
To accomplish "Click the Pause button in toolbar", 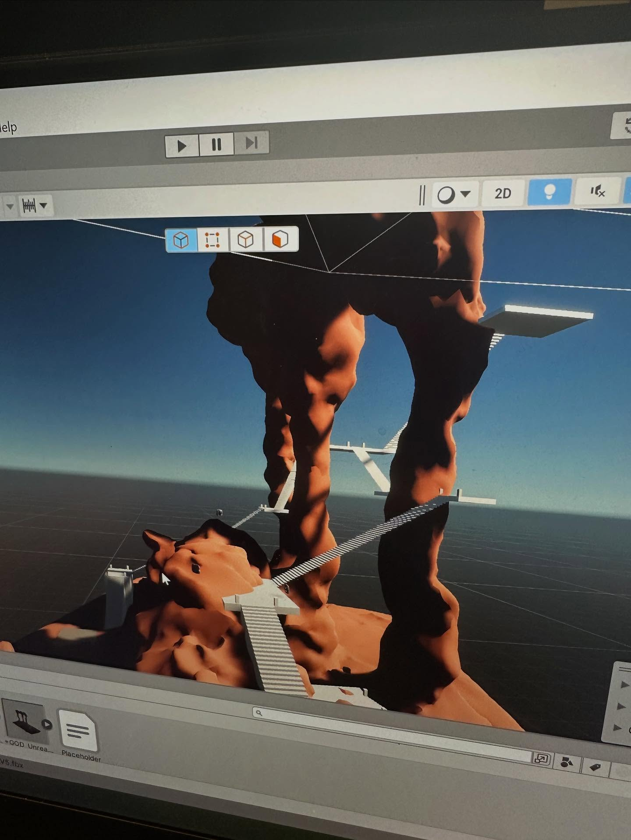I will pyautogui.click(x=216, y=145).
